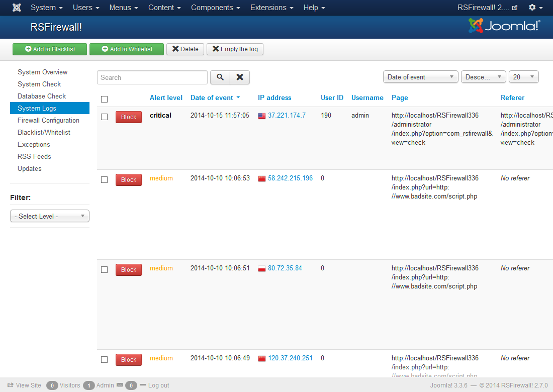Open the Select Level filter dropdown
This screenshot has width=553, height=392.
50,216
